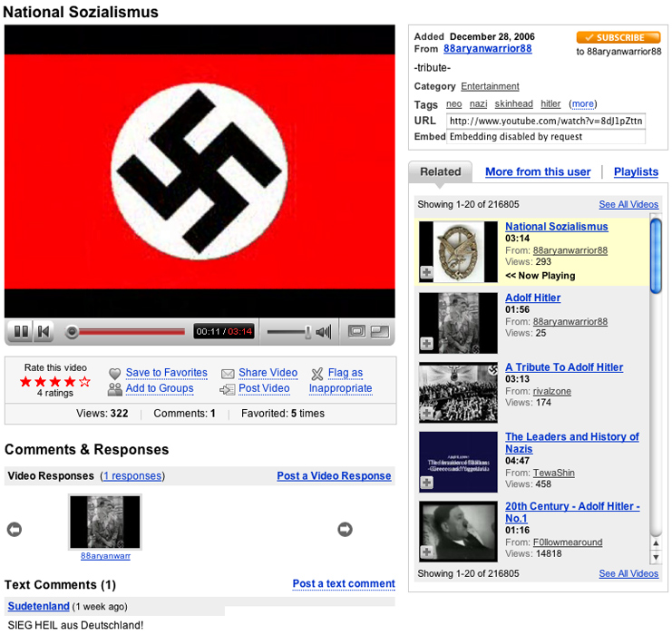Open the 'More from this user' tab
Image resolution: width=672 pixels, height=635 pixels.
[537, 171]
